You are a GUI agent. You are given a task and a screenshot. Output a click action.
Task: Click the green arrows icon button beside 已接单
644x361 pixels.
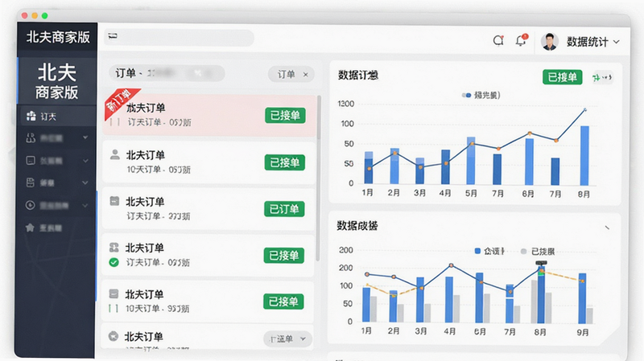click(x=602, y=77)
